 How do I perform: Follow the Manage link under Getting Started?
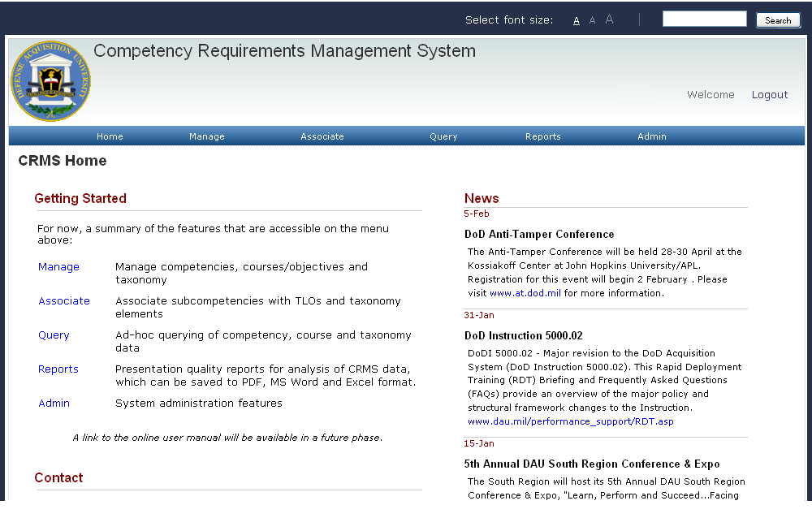tap(58, 267)
